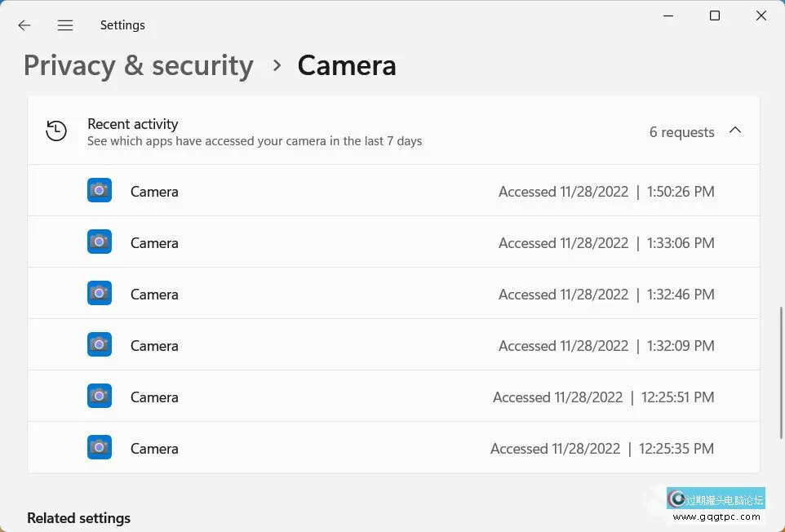Maximize the Settings window

[714, 16]
